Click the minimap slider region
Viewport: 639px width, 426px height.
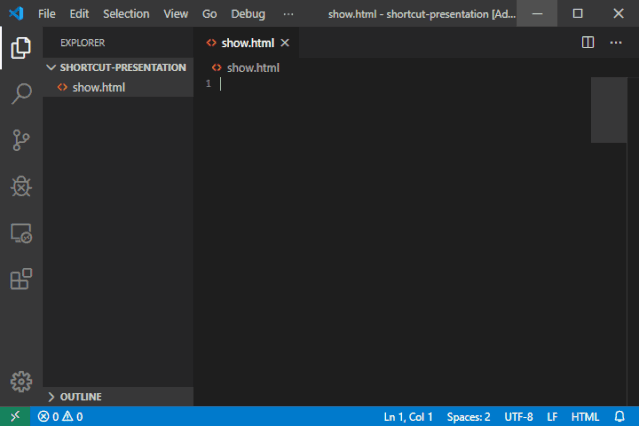tap(609, 110)
